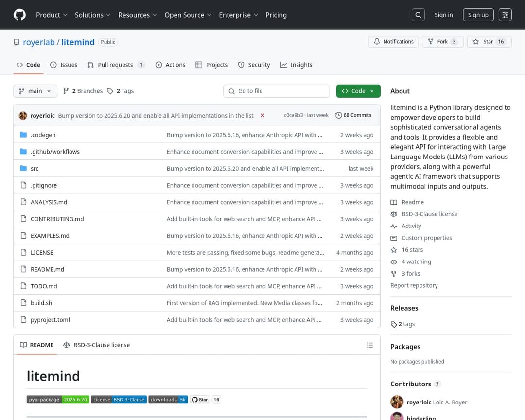This screenshot has height=420, width=525.
Task: Click Readme link in About sidebar
Action: click(x=407, y=202)
